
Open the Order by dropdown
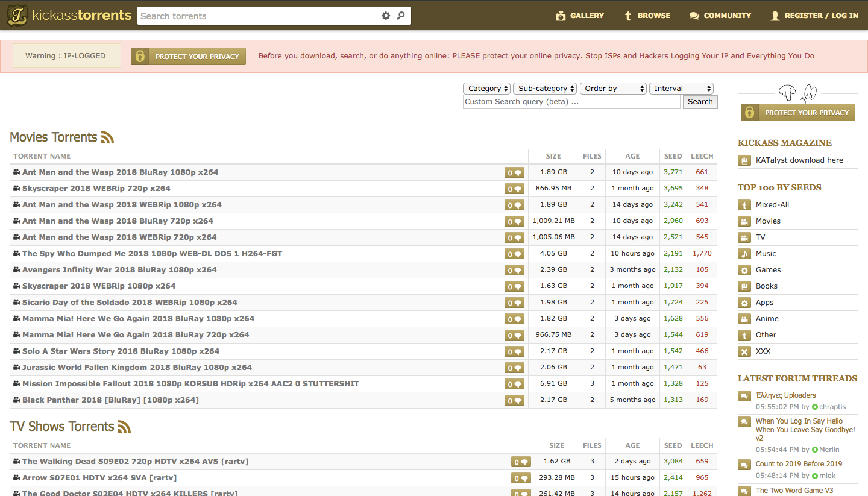[x=613, y=89]
